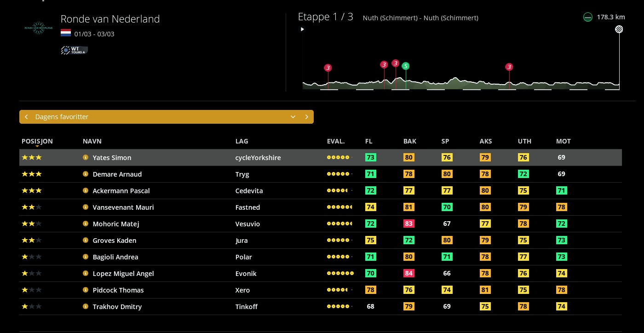Click the first category 3 climb marker
The image size is (644, 333).
point(328,68)
